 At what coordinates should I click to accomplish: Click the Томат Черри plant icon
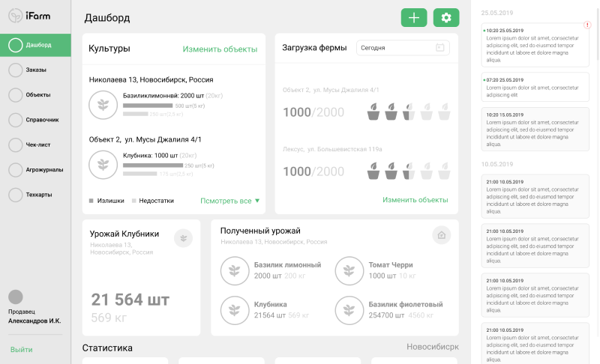[349, 270]
